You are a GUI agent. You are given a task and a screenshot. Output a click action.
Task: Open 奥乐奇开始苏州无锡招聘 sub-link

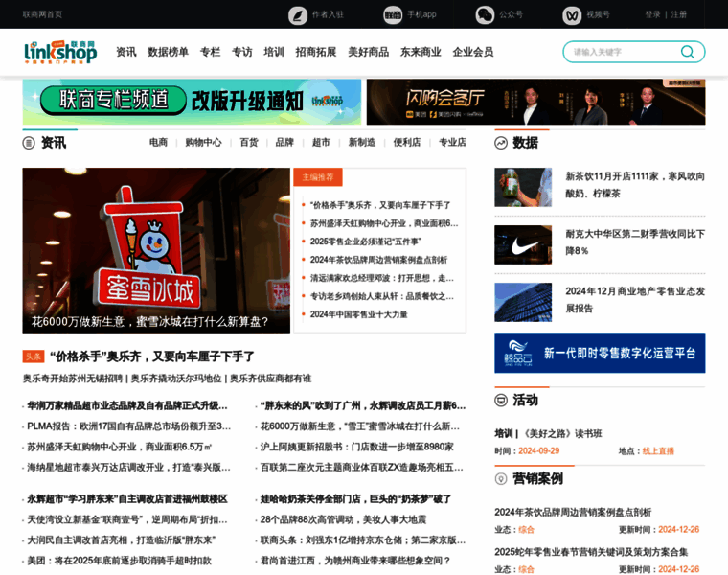(x=73, y=379)
